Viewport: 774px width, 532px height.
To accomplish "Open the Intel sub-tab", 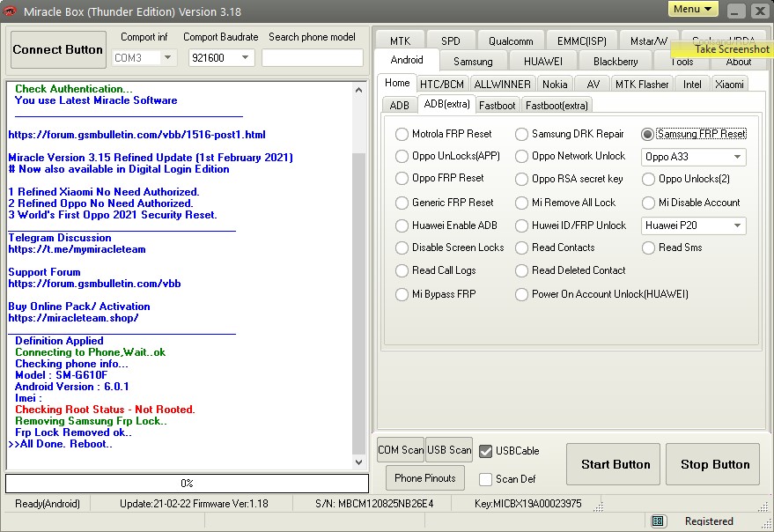I will (692, 84).
